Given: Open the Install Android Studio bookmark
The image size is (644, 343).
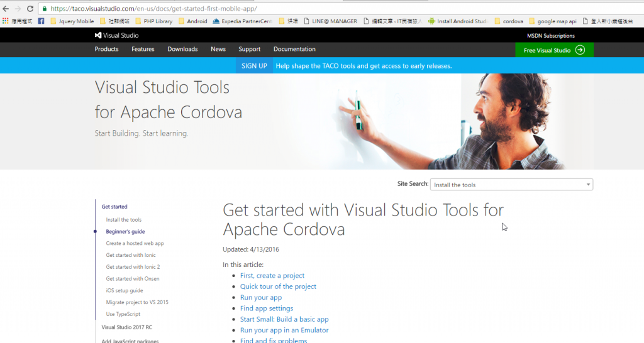Looking at the screenshot, I should (458, 21).
